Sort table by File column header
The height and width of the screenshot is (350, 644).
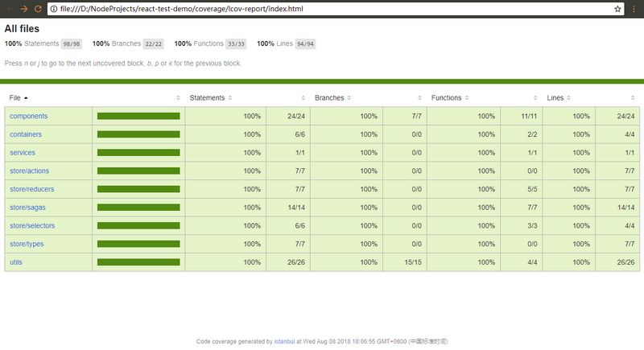[19, 97]
